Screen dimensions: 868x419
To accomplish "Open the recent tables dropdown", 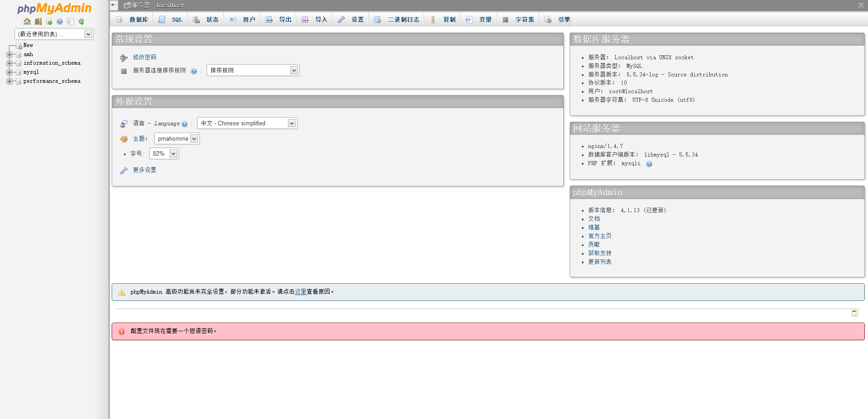I will click(54, 34).
